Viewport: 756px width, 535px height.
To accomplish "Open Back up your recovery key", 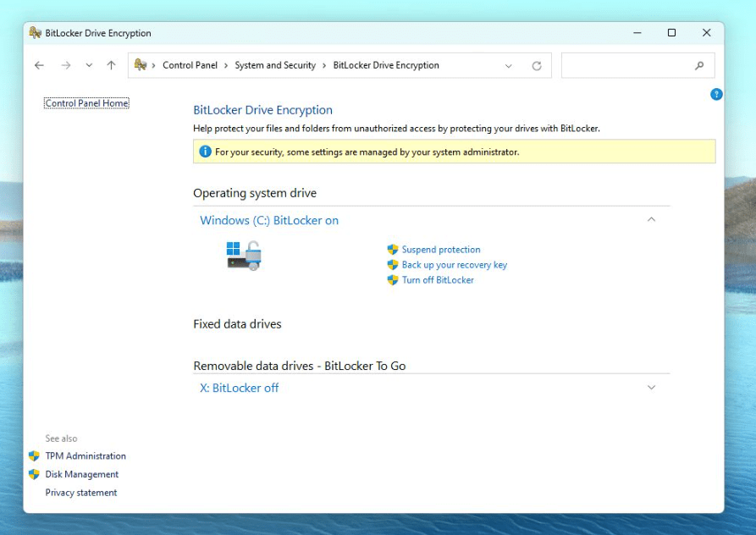I will click(x=455, y=265).
